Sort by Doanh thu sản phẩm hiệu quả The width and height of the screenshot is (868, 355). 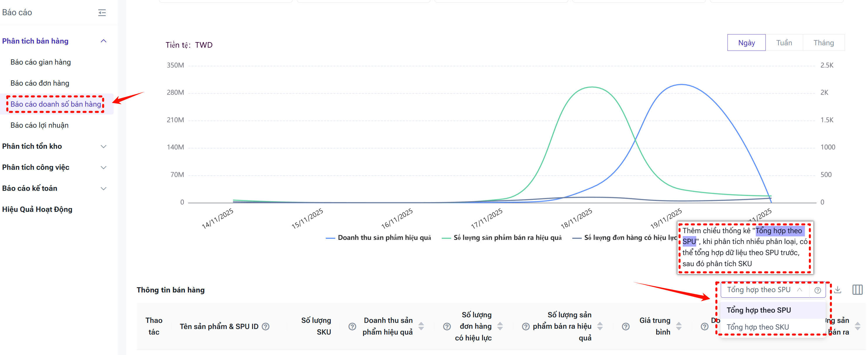pos(421,326)
